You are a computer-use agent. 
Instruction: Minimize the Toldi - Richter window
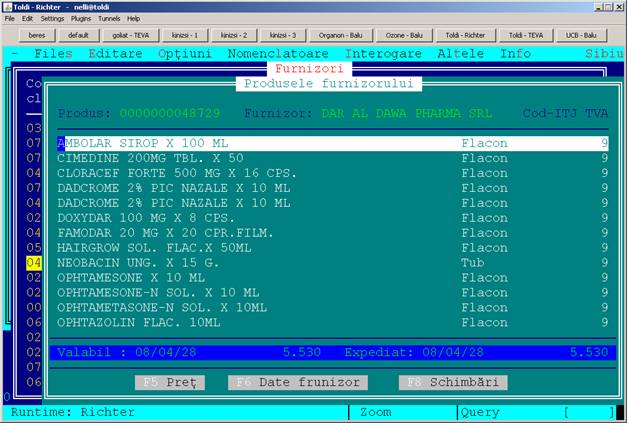pos(598,7)
